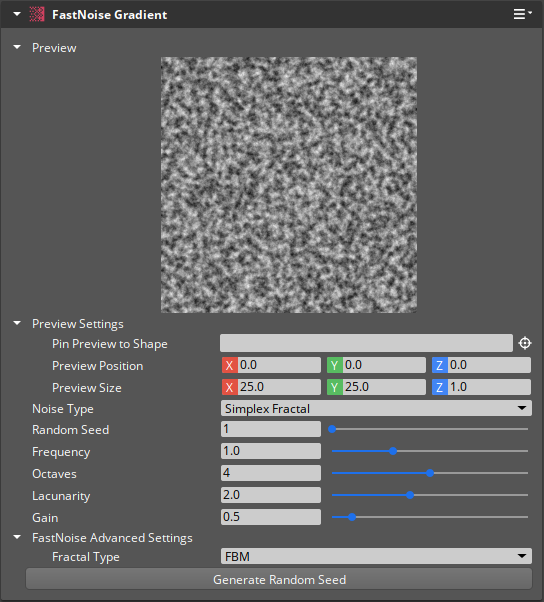Adjust the Octaves slider handle
Image resolution: width=544 pixels, height=602 pixels.
click(x=430, y=473)
